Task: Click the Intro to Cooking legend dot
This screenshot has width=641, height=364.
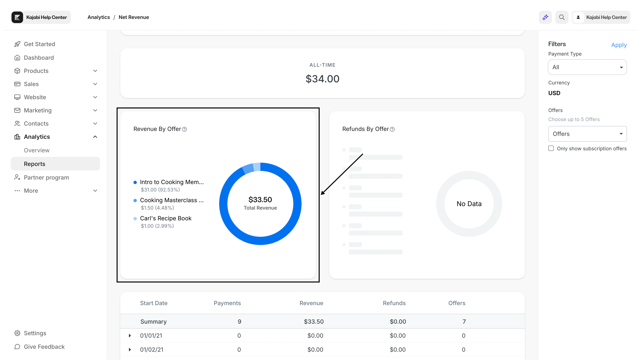Action: tap(135, 182)
